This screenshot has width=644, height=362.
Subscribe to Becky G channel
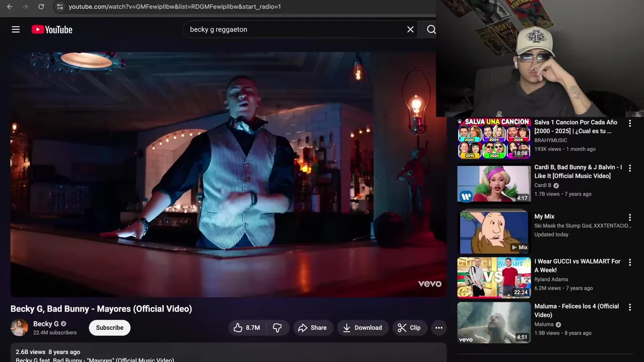tap(110, 328)
